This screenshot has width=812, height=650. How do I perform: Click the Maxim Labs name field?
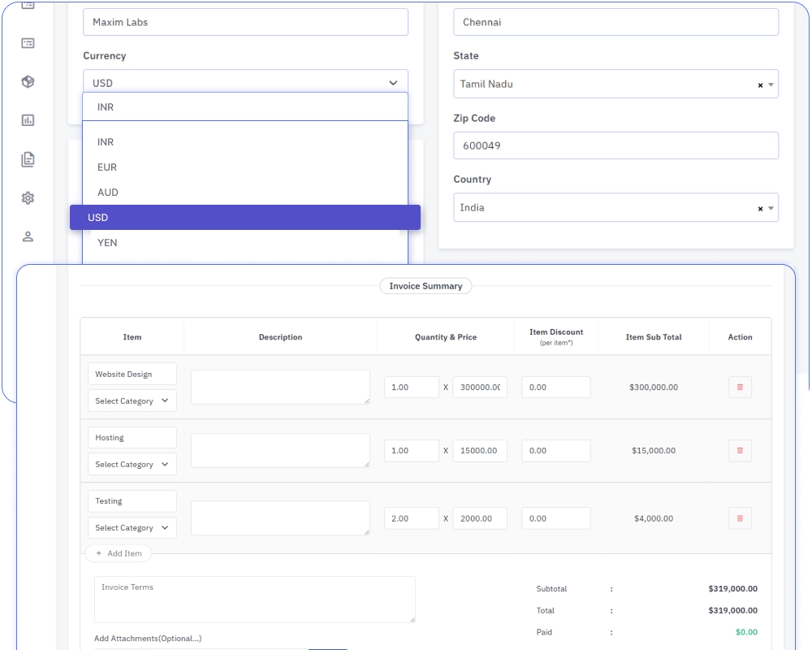coord(245,22)
